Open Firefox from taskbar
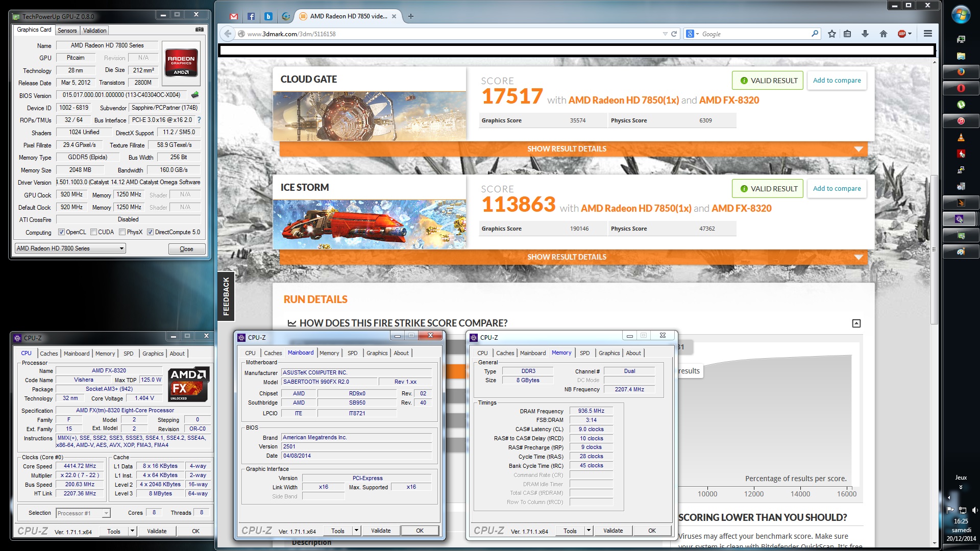 pos(961,72)
